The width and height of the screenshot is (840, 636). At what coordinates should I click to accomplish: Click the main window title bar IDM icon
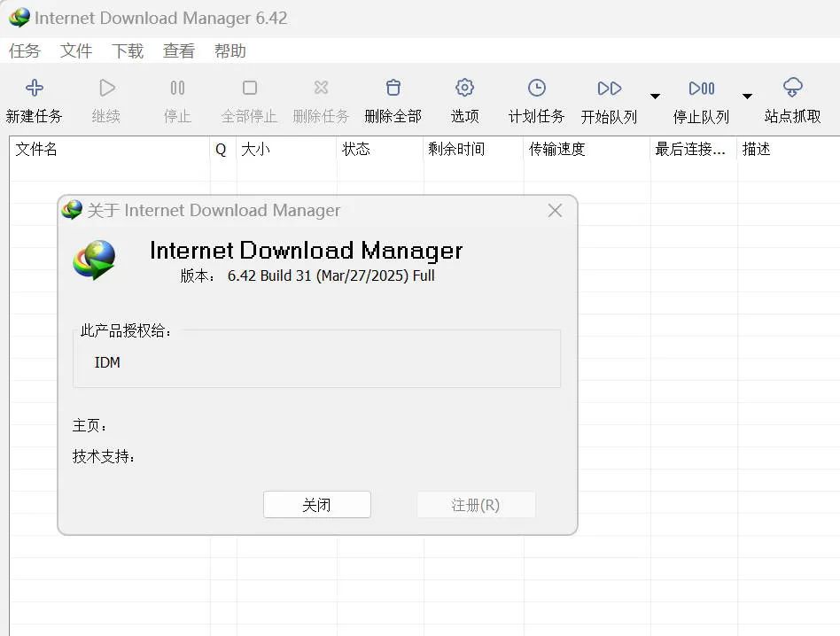point(19,18)
